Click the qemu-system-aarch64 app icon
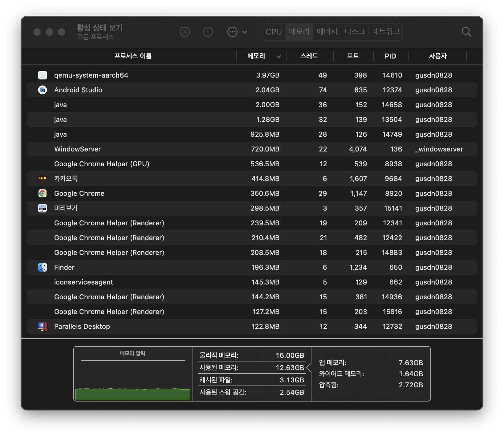 (43, 75)
